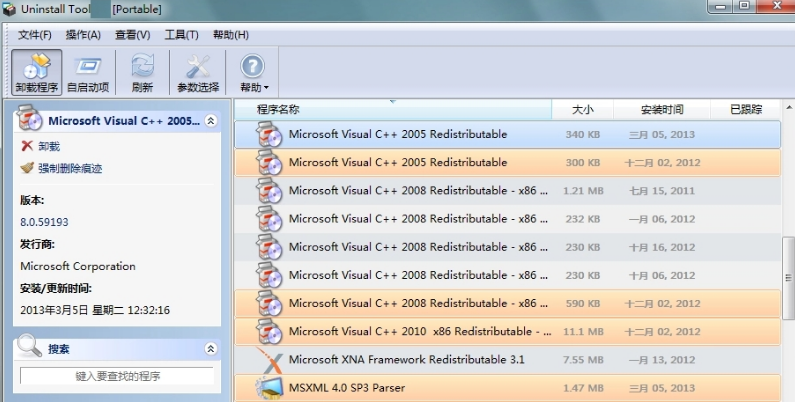Click the red X uninstall icon
This screenshot has width=795, height=402.
click(27, 146)
